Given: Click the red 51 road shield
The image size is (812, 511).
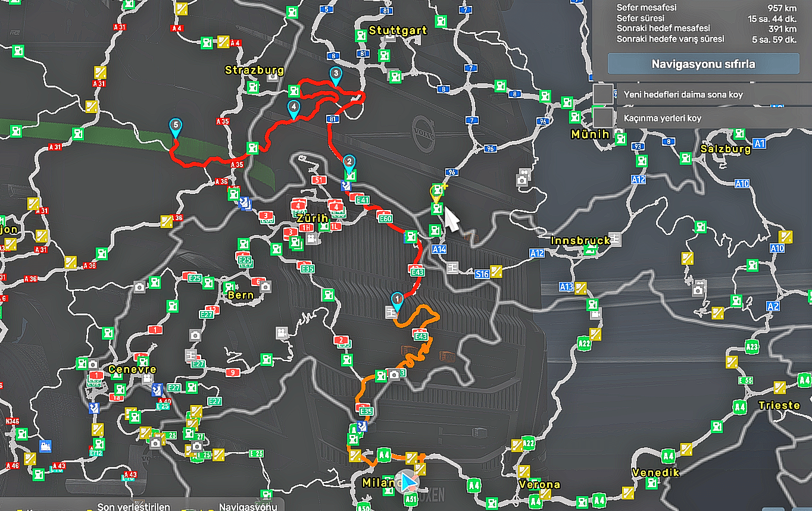Looking at the screenshot, I should [319, 180].
